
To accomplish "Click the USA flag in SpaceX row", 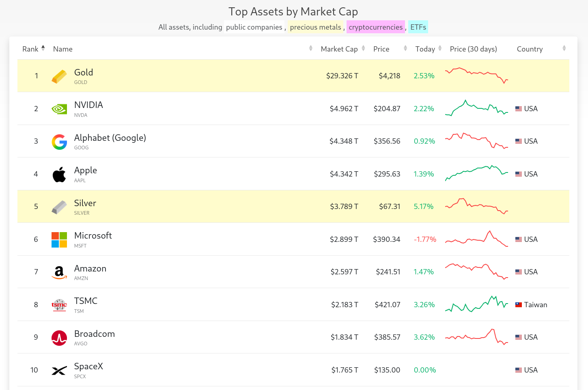I will coord(519,370).
